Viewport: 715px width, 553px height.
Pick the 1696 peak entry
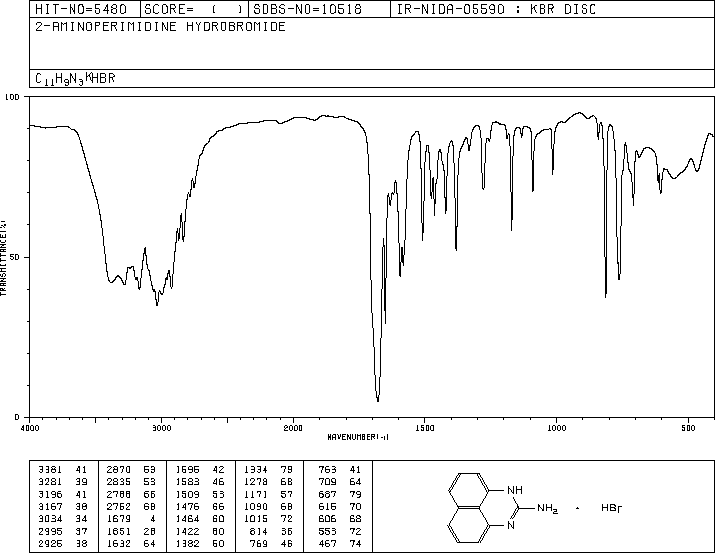[x=200, y=469]
